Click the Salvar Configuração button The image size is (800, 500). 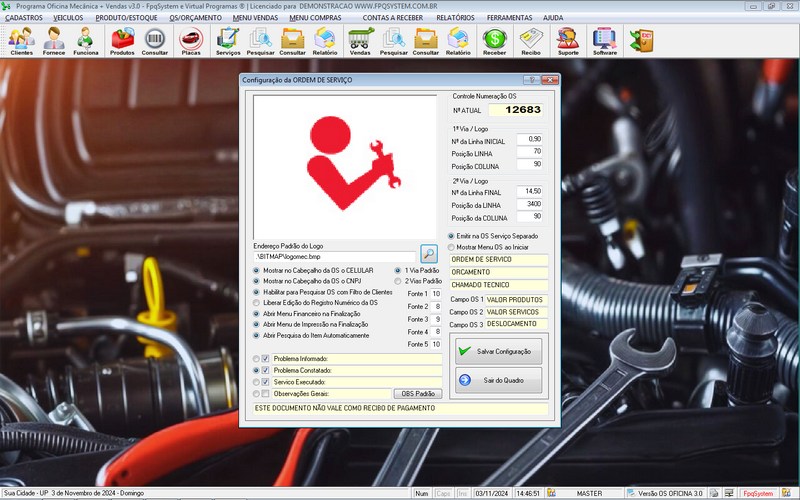tap(498, 351)
